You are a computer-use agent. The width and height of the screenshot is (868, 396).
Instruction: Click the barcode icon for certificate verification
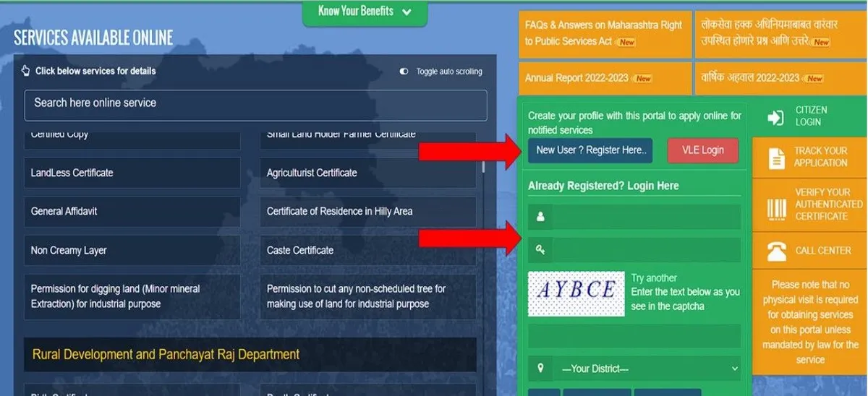[776, 210]
